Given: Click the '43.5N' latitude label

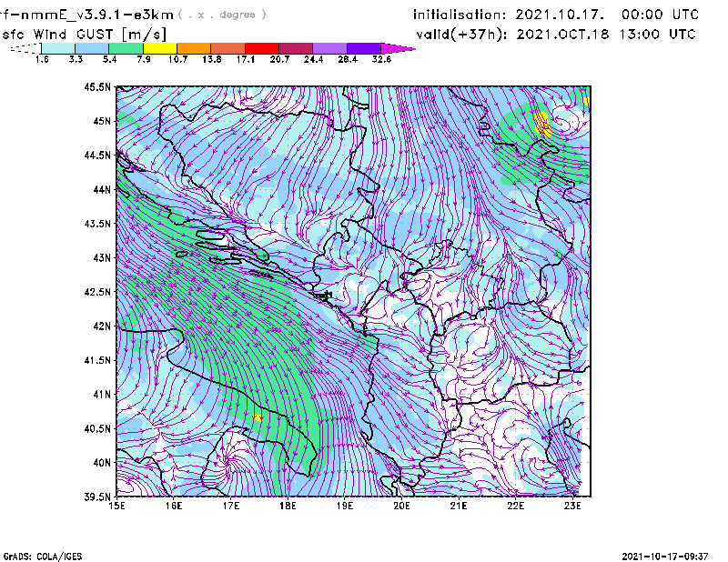Looking at the screenshot, I should pos(97,223).
